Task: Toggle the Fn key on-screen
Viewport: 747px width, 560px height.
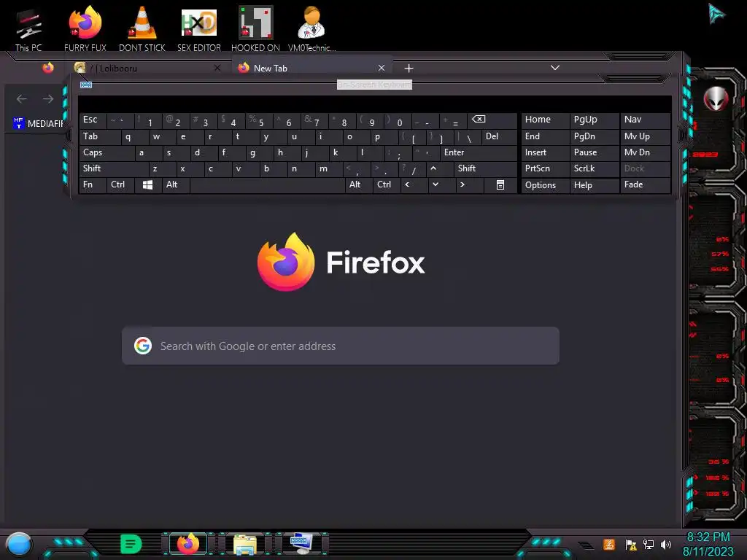Action: (x=93, y=184)
